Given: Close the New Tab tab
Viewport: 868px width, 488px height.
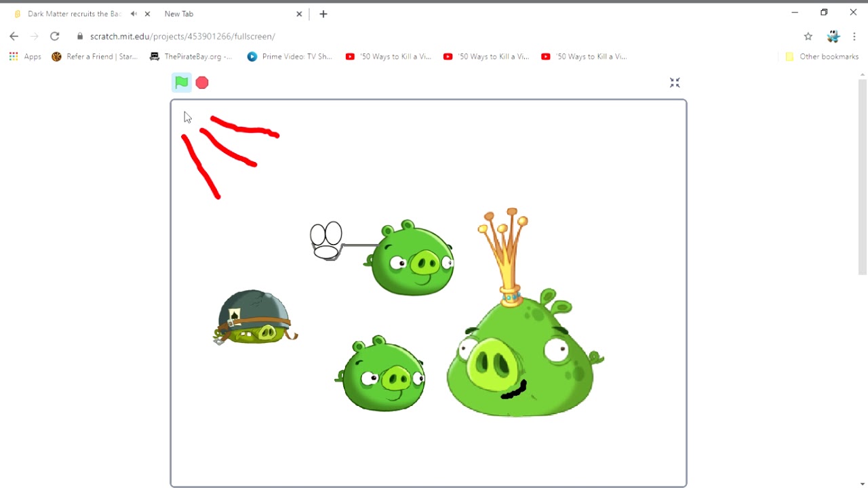Looking at the screenshot, I should coord(299,14).
